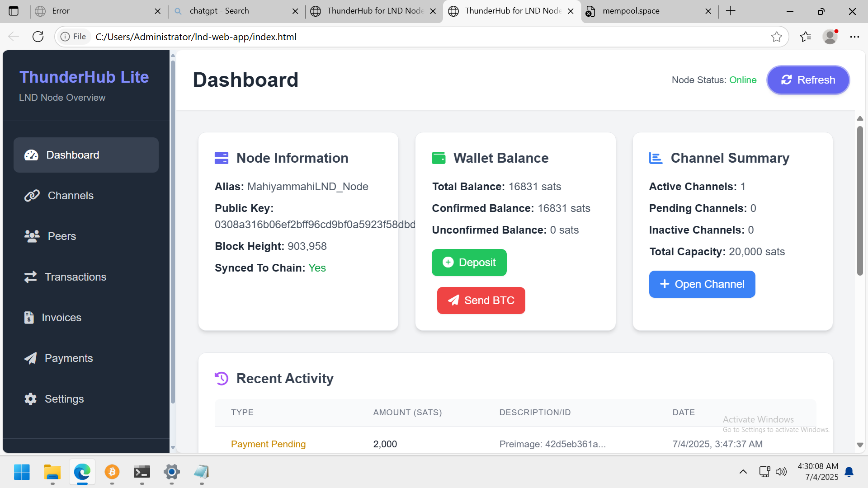868x488 pixels.
Task: Click the Block Height 903,958 value
Action: 307,246
